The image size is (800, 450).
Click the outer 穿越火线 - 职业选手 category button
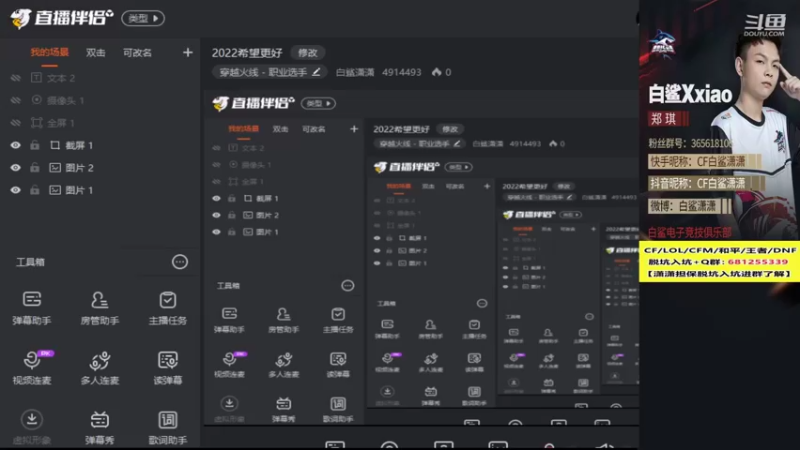point(268,72)
